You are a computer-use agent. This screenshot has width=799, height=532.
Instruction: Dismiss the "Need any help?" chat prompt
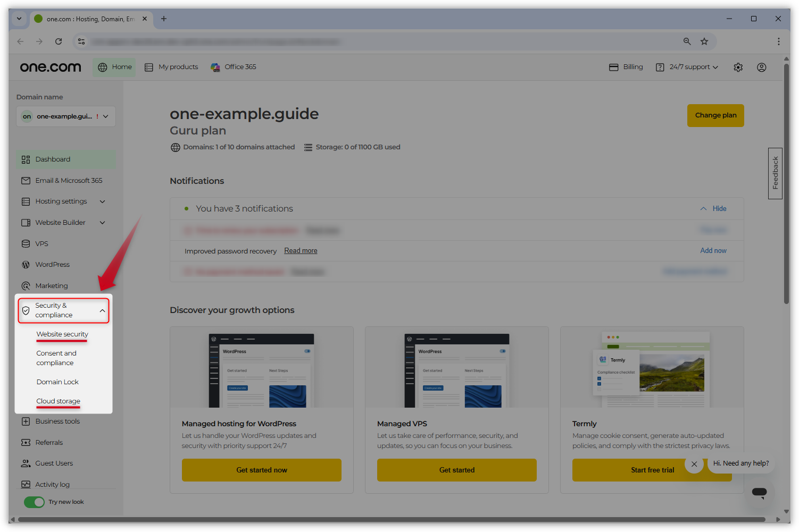coord(694,464)
